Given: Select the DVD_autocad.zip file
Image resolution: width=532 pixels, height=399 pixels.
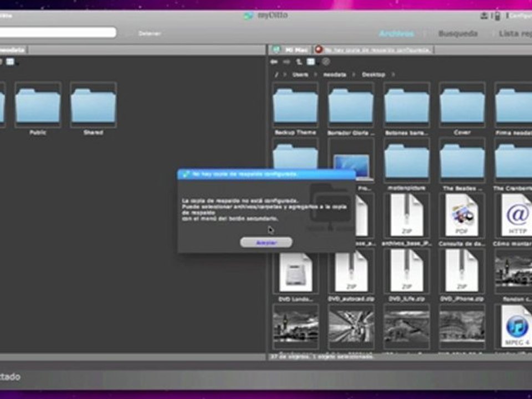Looking at the screenshot, I should 351,275.
